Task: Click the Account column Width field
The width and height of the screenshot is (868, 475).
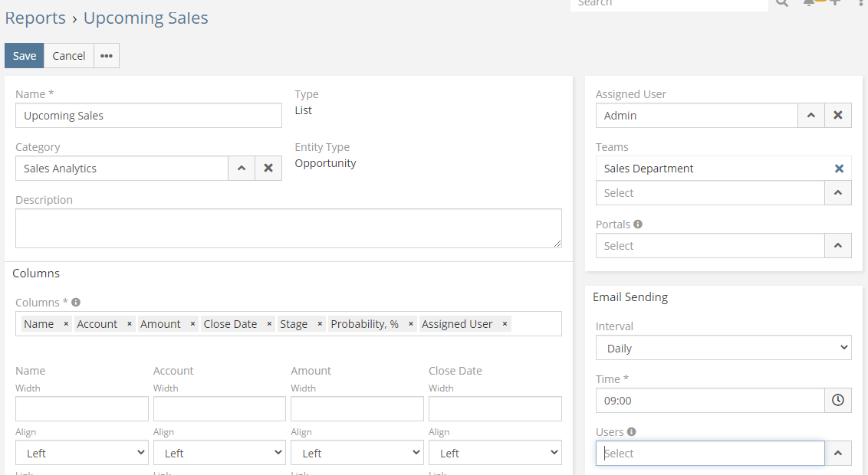Action: pyautogui.click(x=219, y=408)
